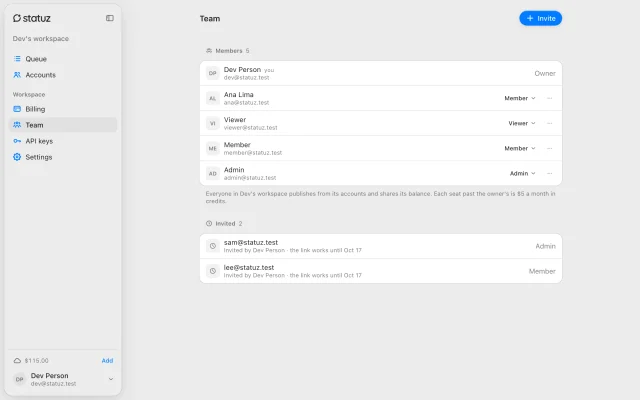Open the Queue page
The image size is (640, 400).
click(62, 59)
